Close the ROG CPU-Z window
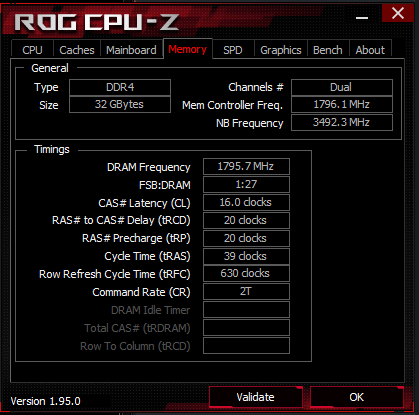Screen dimensions: 419x415 tap(398, 13)
